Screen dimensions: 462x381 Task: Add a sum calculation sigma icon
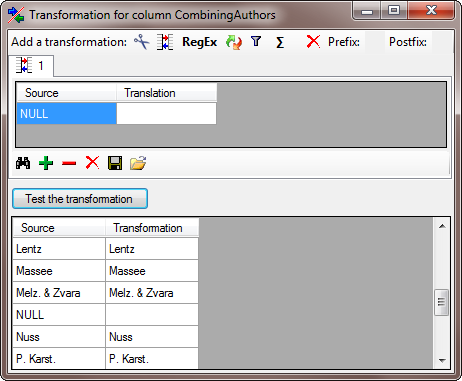point(280,42)
